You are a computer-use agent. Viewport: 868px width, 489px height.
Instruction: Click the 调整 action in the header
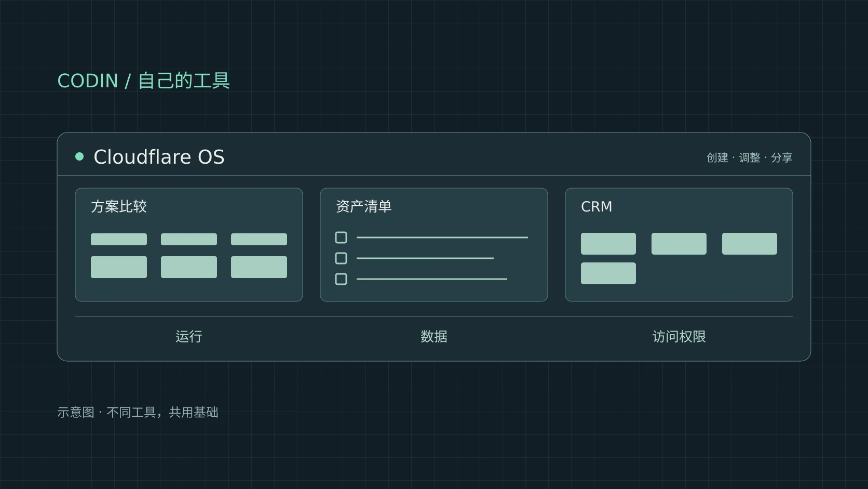pos(750,157)
